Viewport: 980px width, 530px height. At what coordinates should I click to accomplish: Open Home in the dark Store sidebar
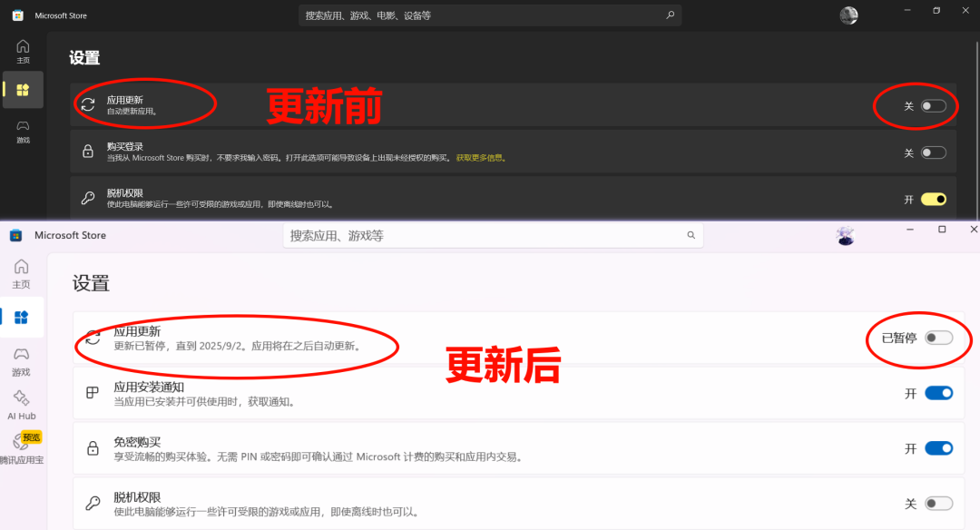[x=23, y=51]
